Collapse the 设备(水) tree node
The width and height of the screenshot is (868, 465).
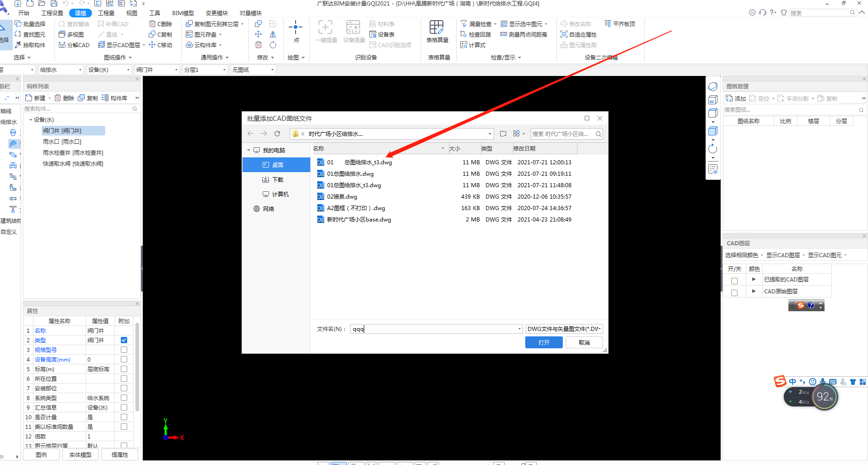click(31, 120)
